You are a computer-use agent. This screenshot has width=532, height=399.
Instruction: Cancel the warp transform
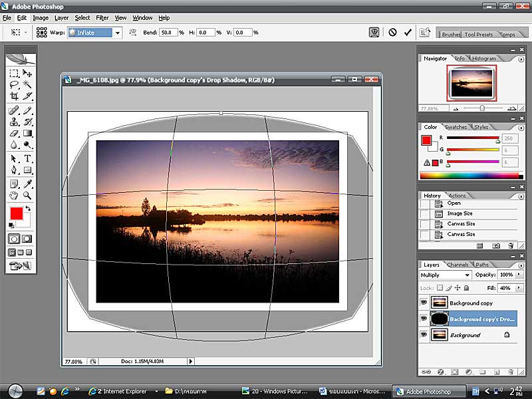[x=392, y=32]
